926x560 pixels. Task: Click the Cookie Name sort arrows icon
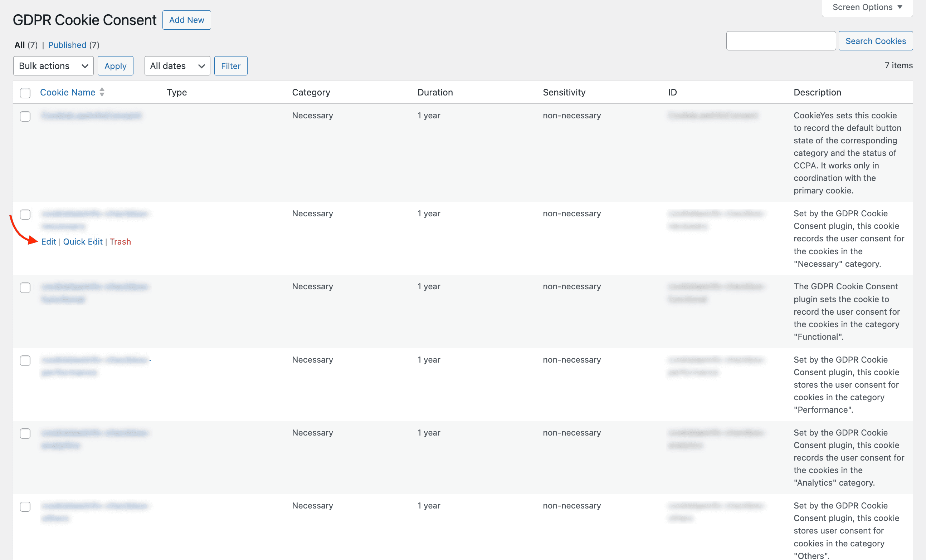click(102, 92)
